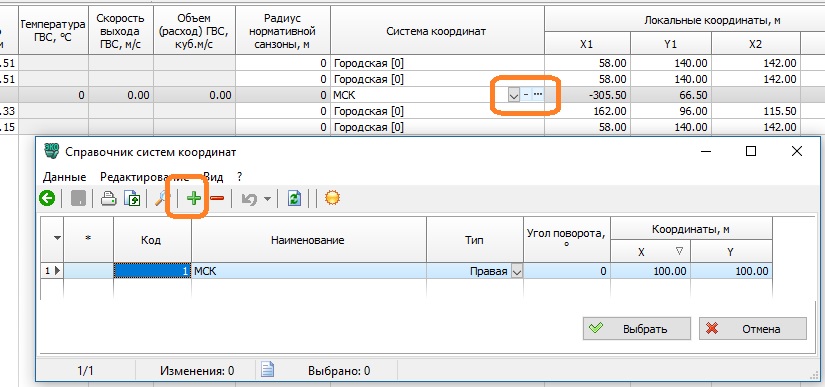Click the Угол поворота column header
This screenshot has height=387, width=825.
(x=567, y=240)
